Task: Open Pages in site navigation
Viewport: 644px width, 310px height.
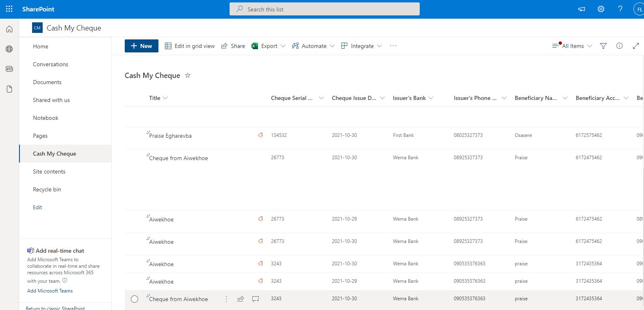Action: point(40,136)
